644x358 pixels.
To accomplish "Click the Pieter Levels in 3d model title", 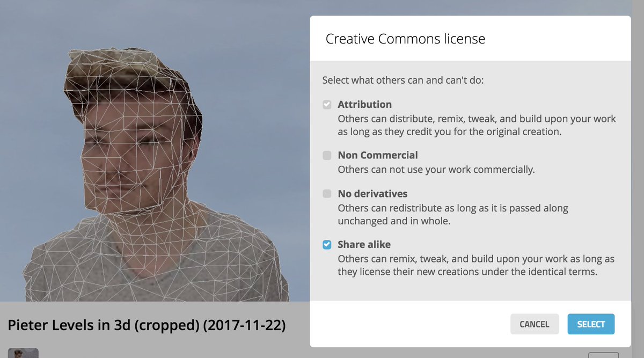I will click(147, 325).
